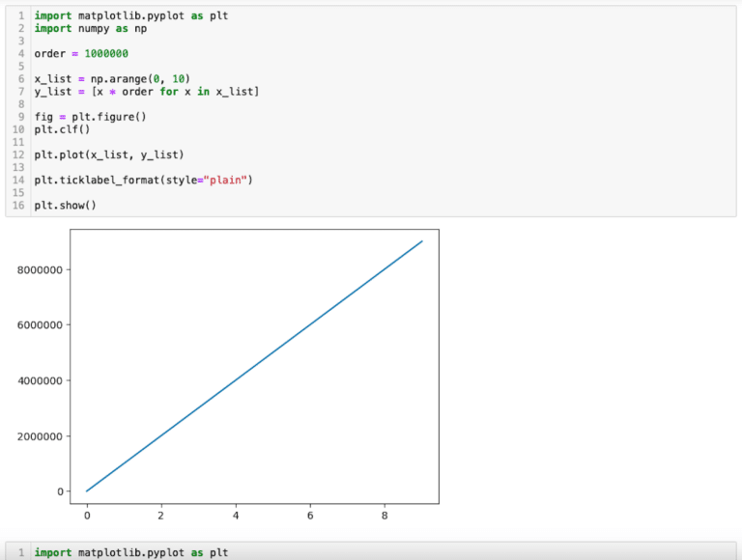Click the 6000000 y-axis tick label

(x=46, y=325)
